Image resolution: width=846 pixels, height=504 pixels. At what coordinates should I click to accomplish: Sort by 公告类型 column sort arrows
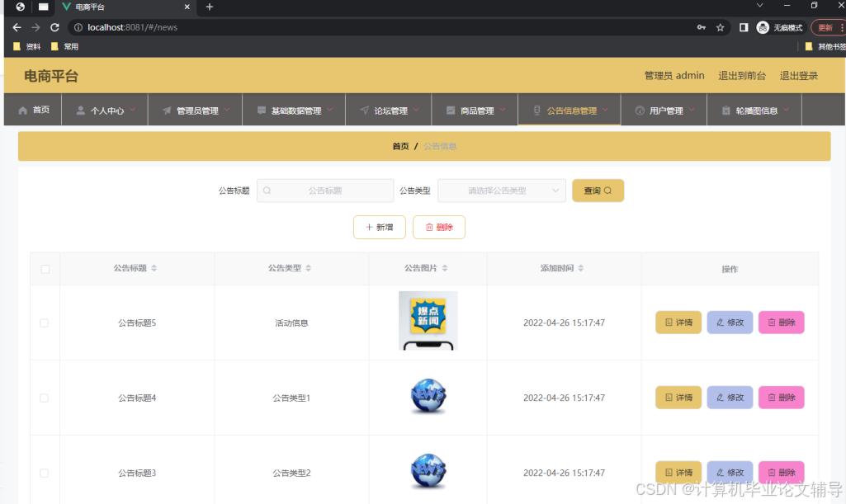[x=309, y=268]
